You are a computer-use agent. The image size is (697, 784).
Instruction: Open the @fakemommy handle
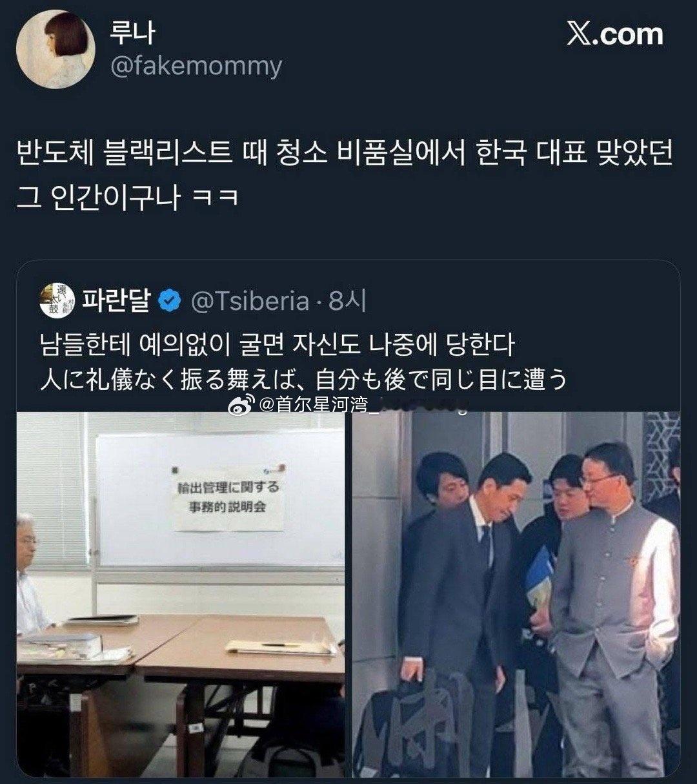tap(196, 66)
